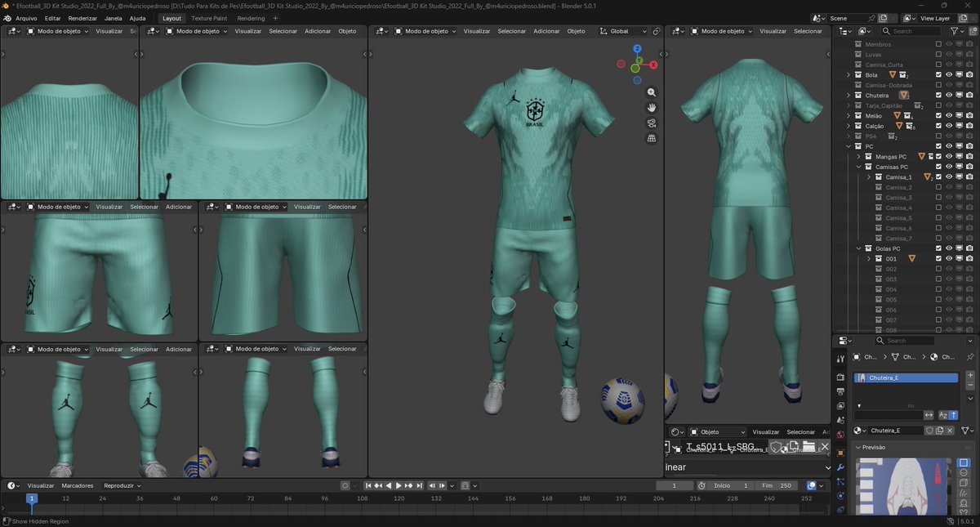
Task: Click Selecionar in the rear view viewport header
Action: [808, 31]
